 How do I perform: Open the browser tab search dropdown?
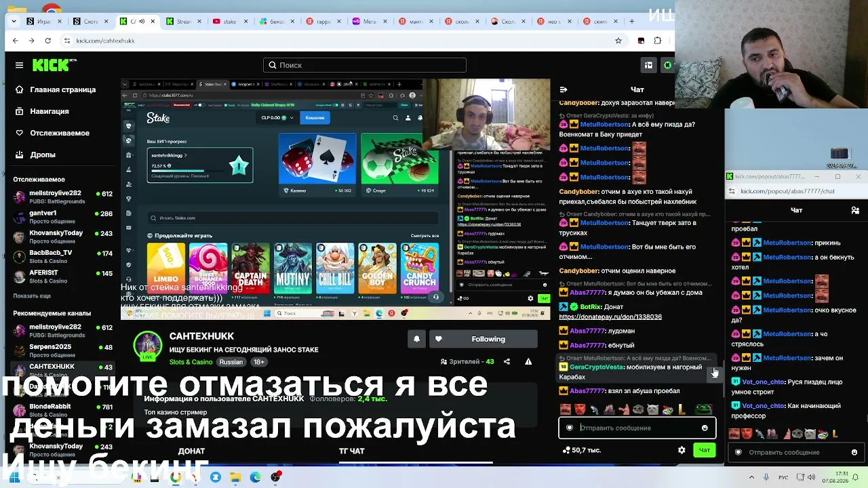(x=14, y=21)
